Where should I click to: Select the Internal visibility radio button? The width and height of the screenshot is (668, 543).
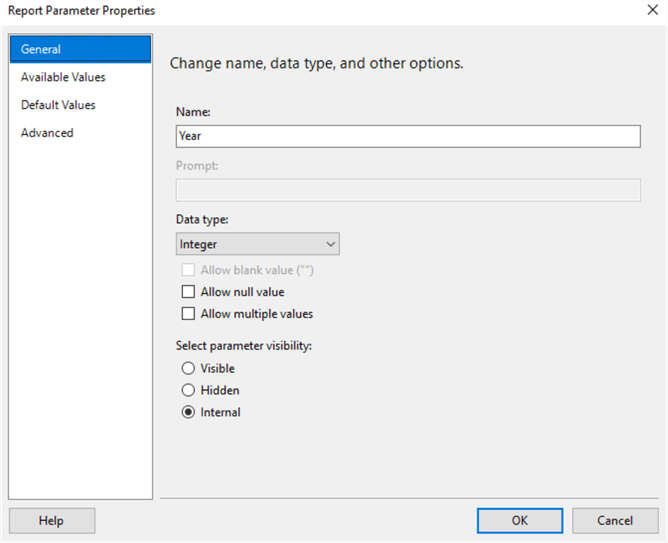188,412
